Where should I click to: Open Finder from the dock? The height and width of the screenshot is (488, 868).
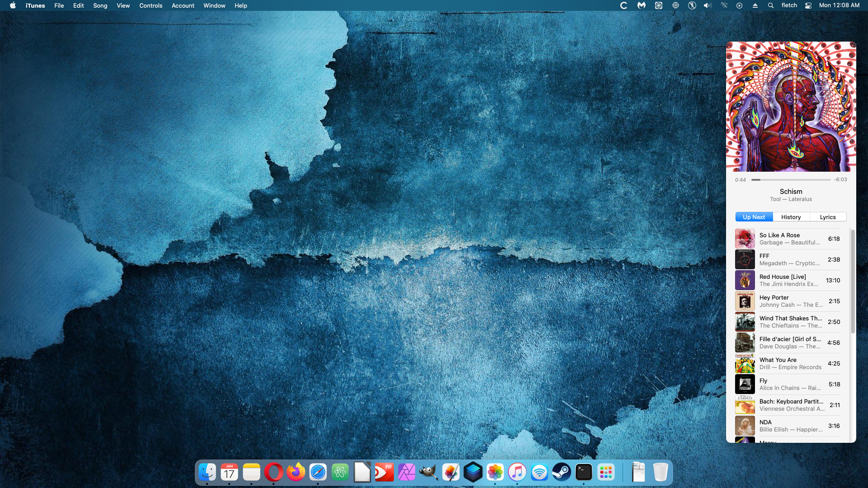(x=208, y=473)
